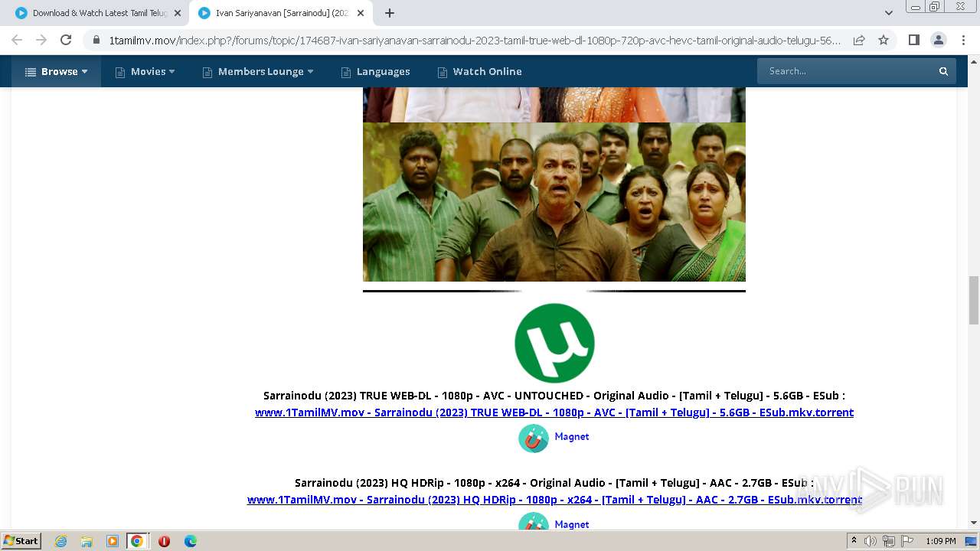Screen dimensions: 980x551
Task: Expand the Members Lounge dropdown
Action: (258, 71)
